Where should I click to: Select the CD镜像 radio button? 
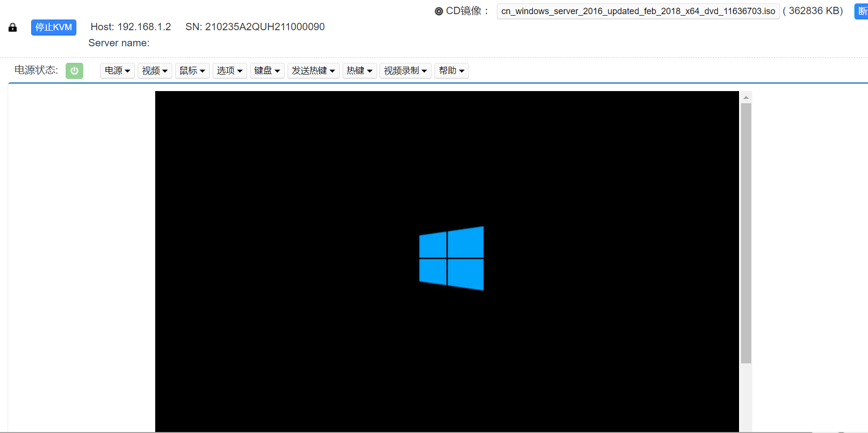pos(439,11)
